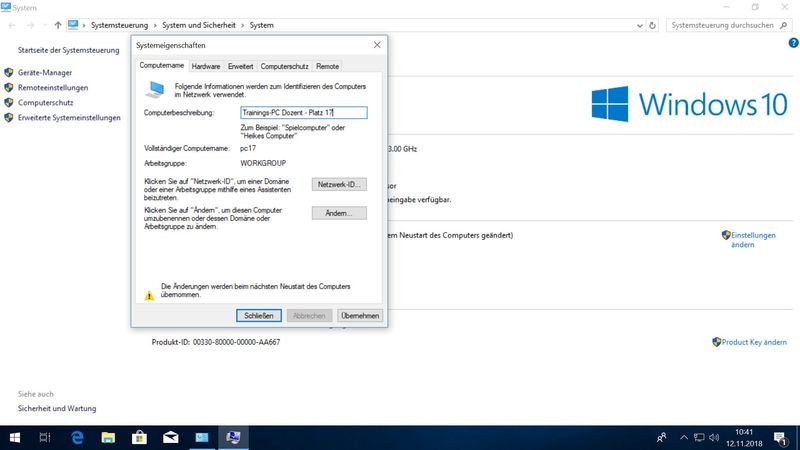Screen dimensions: 800x450
Task: Close the Systemeigenschaften dialog
Action: (x=377, y=45)
